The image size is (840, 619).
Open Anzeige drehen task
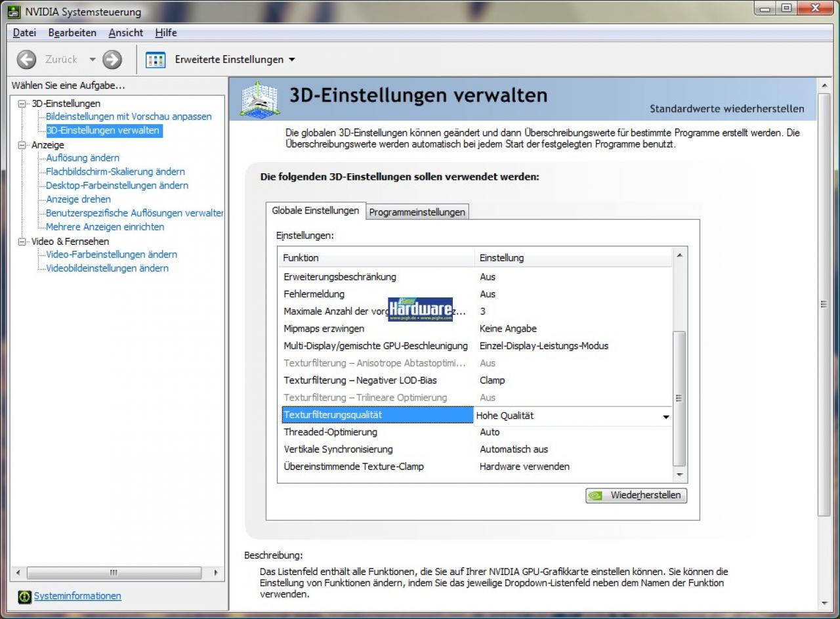[x=78, y=200]
